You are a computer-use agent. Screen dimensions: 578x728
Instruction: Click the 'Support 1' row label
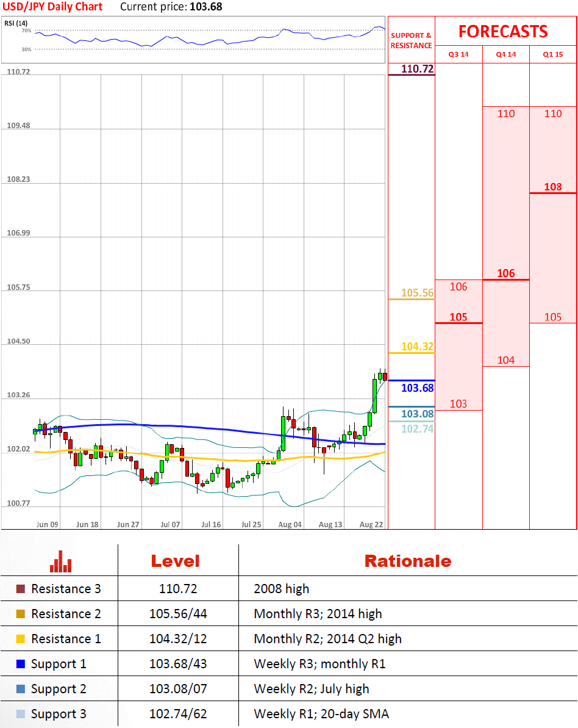[59, 665]
